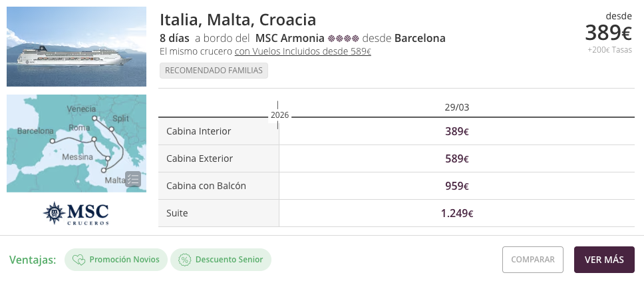The width and height of the screenshot is (644, 281).
Task: Click the MSC Cruceros logo
Action: click(x=76, y=214)
